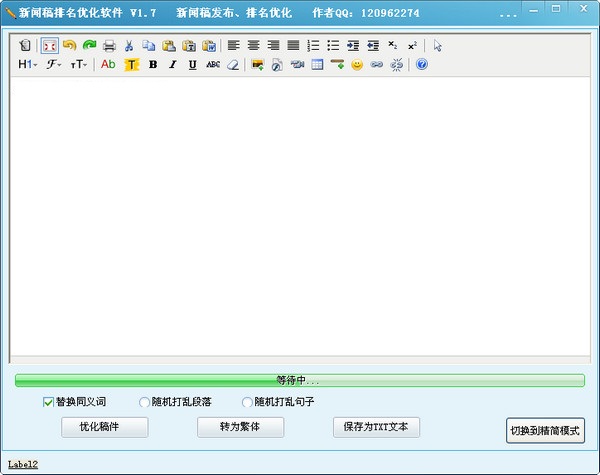
Task: Click 切换到精简模式 button
Action: click(545, 431)
